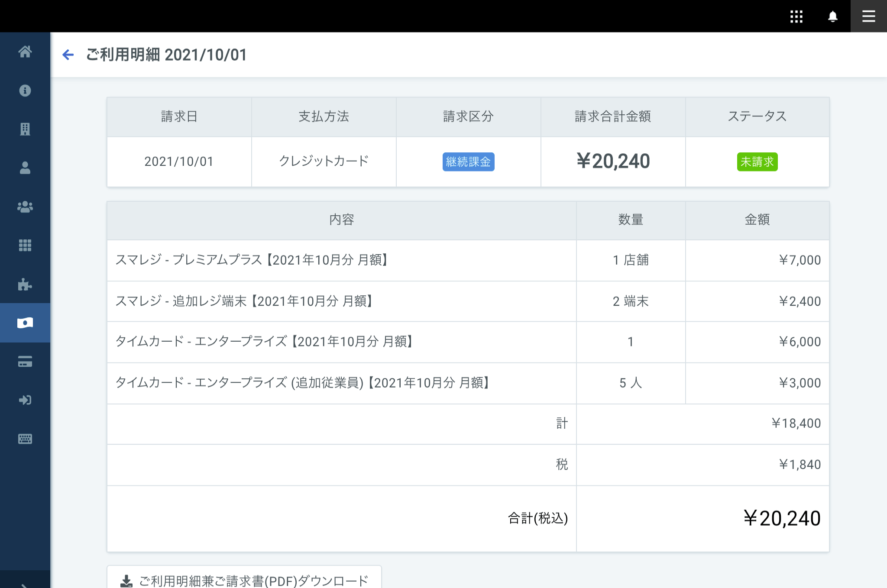Go back using the blue arrow

click(x=68, y=55)
